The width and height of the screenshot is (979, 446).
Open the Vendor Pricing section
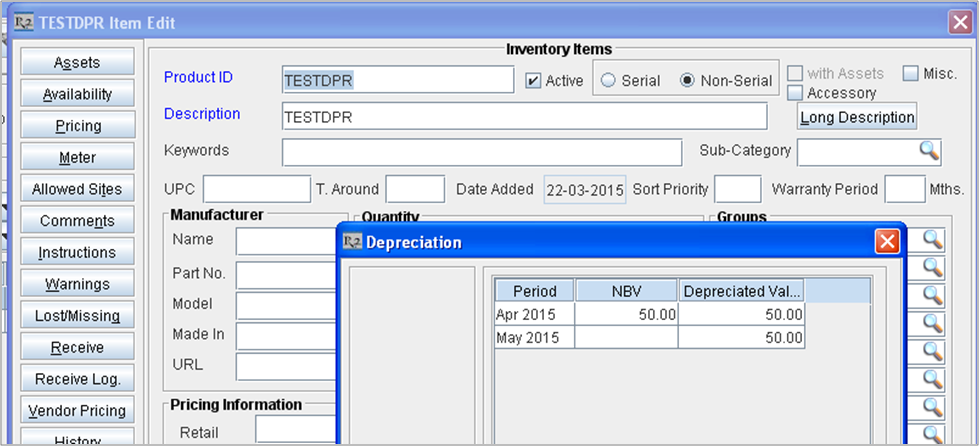[77, 411]
